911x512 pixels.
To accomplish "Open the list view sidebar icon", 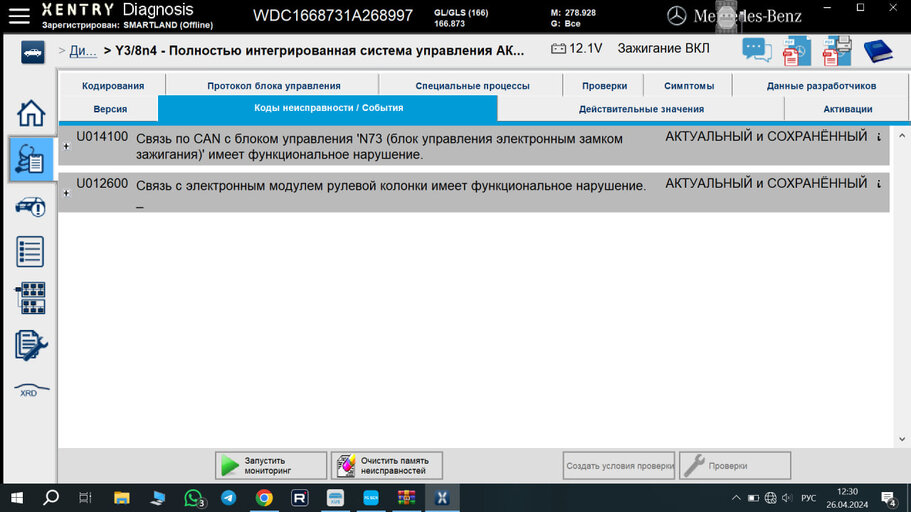I will [30, 252].
